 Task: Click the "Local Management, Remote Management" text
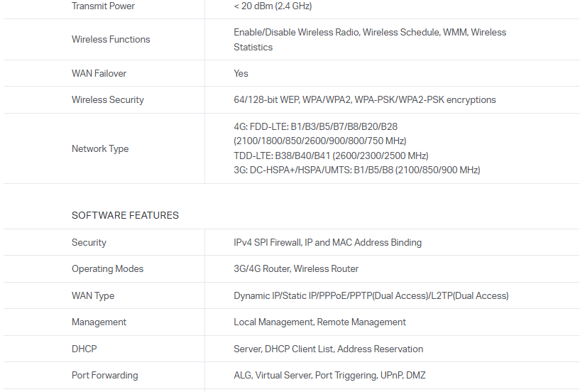[x=319, y=322]
